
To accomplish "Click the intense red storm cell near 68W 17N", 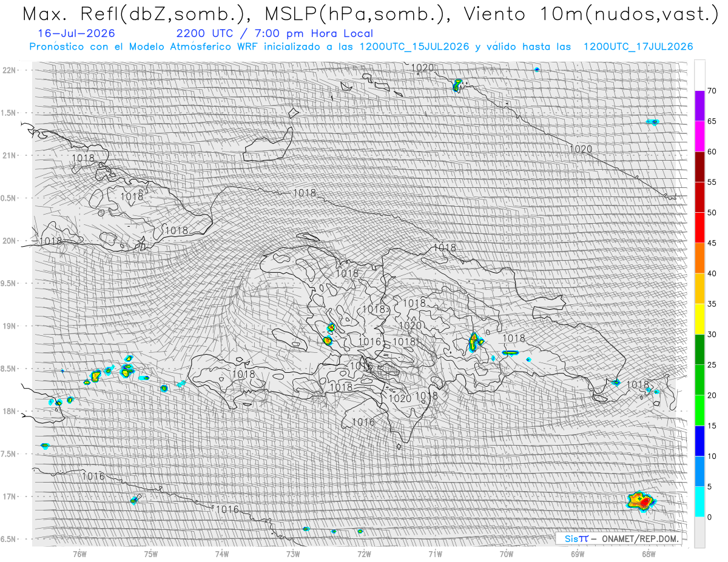I will [642, 501].
